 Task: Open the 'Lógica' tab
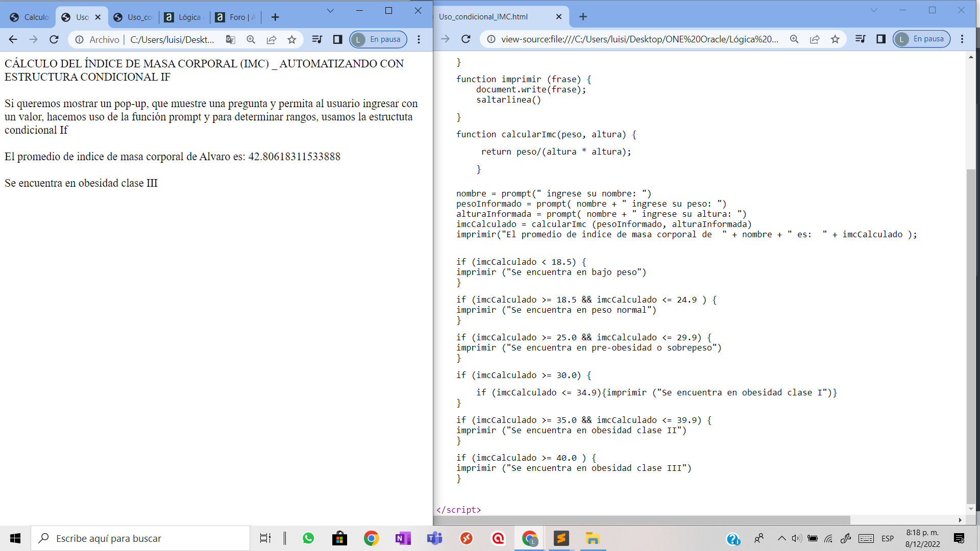point(184,17)
